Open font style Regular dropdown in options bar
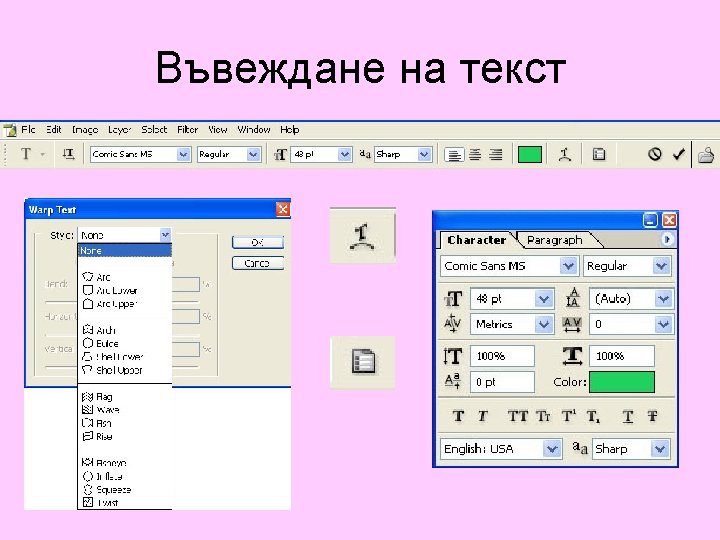This screenshot has height=540, width=720. pyautogui.click(x=253, y=154)
